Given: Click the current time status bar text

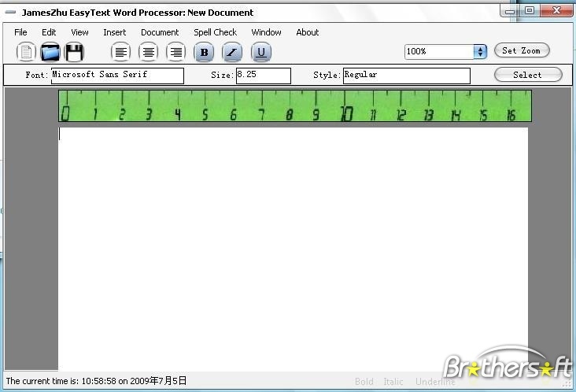Looking at the screenshot, I should 96,381.
